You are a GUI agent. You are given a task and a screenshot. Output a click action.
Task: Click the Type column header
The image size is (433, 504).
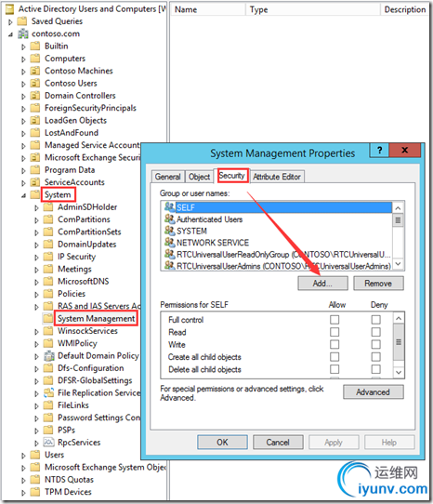(x=313, y=9)
